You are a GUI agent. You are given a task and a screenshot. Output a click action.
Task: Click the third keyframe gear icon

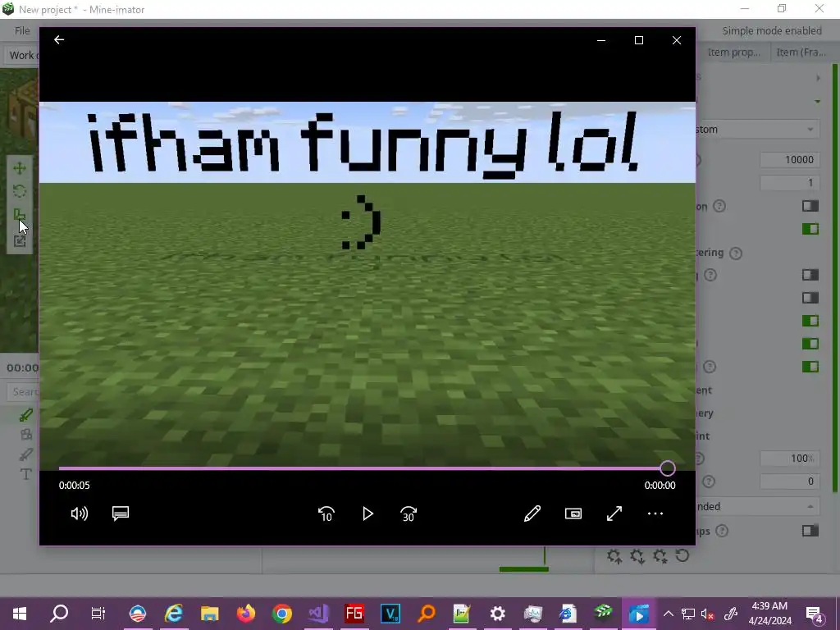[660, 557]
